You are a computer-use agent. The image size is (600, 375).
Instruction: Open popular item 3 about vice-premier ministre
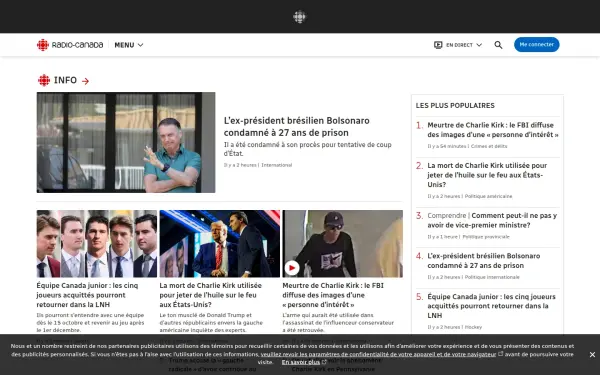click(492, 220)
